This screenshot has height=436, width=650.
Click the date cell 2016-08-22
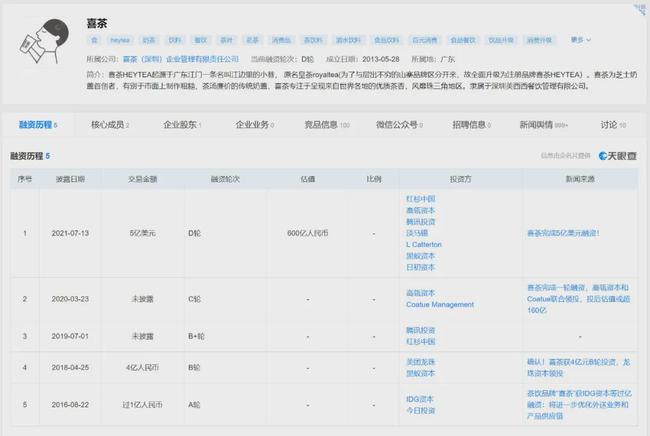tap(70, 405)
